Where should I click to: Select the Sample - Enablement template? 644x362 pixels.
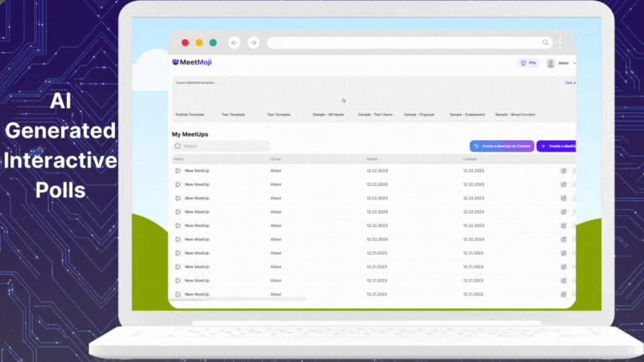click(467, 115)
